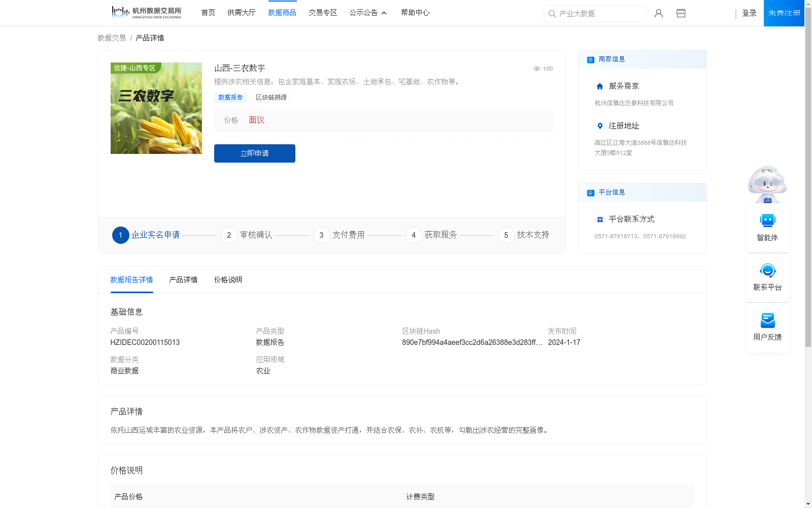Viewport: 812px width, 508px height.
Task: Click the 三农数字 product thumbnail
Action: (x=156, y=108)
